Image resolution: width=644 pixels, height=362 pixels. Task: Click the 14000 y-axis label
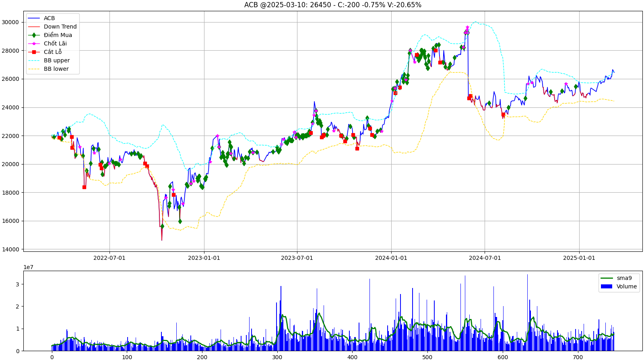(x=10, y=249)
